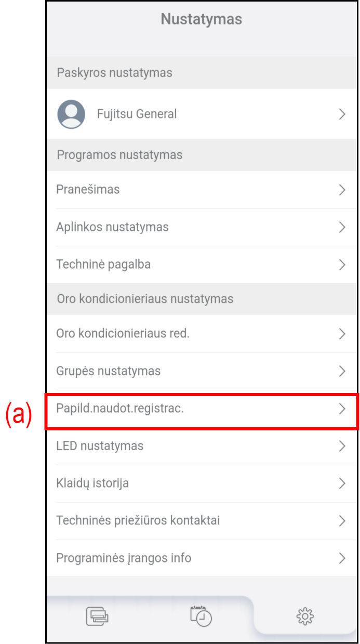Open the schedule timer tab icon
Image resolution: width=360 pixels, height=644 pixels.
pos(201,616)
